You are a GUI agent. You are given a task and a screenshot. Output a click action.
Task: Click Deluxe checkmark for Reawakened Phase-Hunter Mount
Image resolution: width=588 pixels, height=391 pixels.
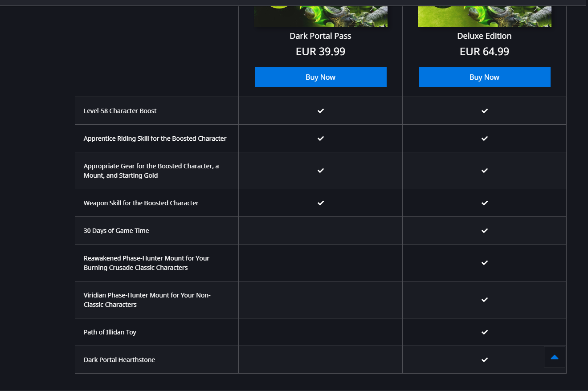pyautogui.click(x=485, y=263)
